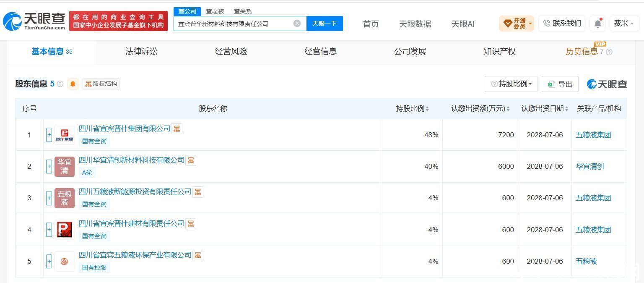The width and height of the screenshot is (644, 283).
Task: Open equity structure icon for 四川华宜清创新材料科技有限公司
Action: (191, 160)
